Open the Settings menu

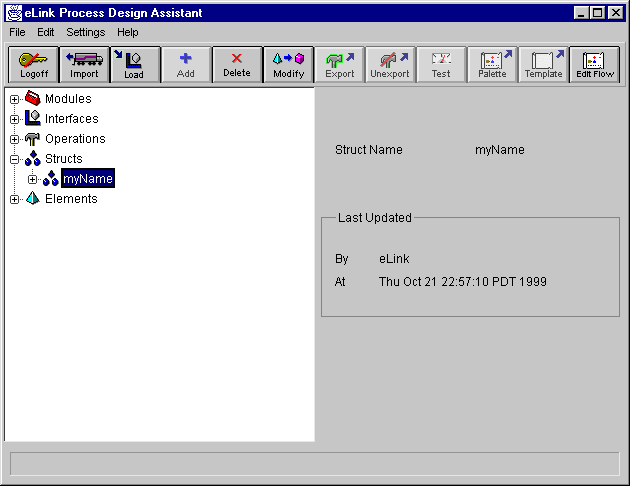point(86,32)
